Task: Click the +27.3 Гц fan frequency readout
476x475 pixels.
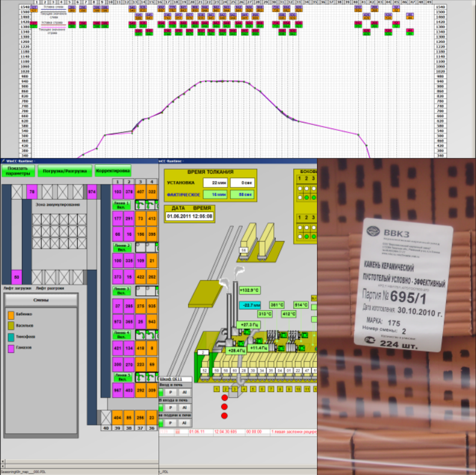Action: tap(249, 325)
